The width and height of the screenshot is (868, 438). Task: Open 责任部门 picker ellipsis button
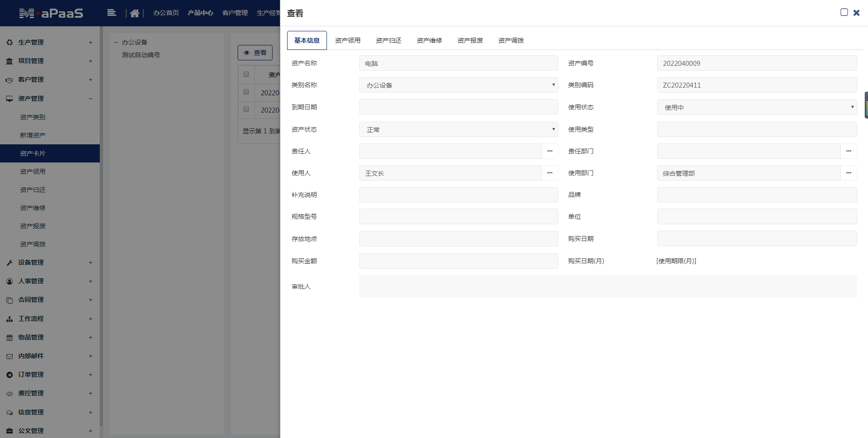coord(848,151)
